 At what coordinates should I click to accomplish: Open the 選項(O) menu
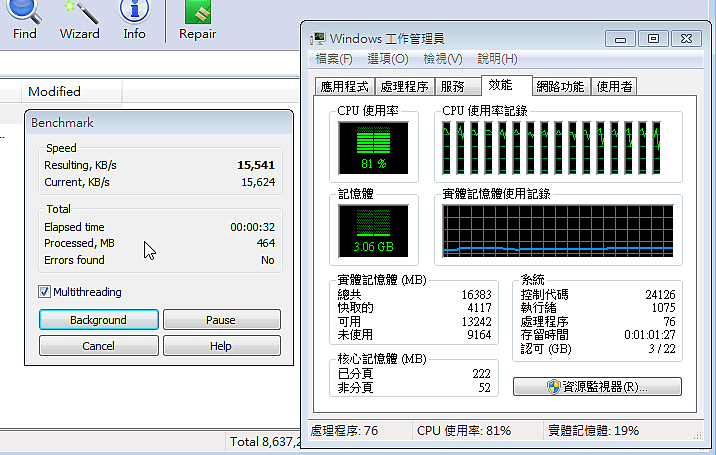pyautogui.click(x=388, y=59)
